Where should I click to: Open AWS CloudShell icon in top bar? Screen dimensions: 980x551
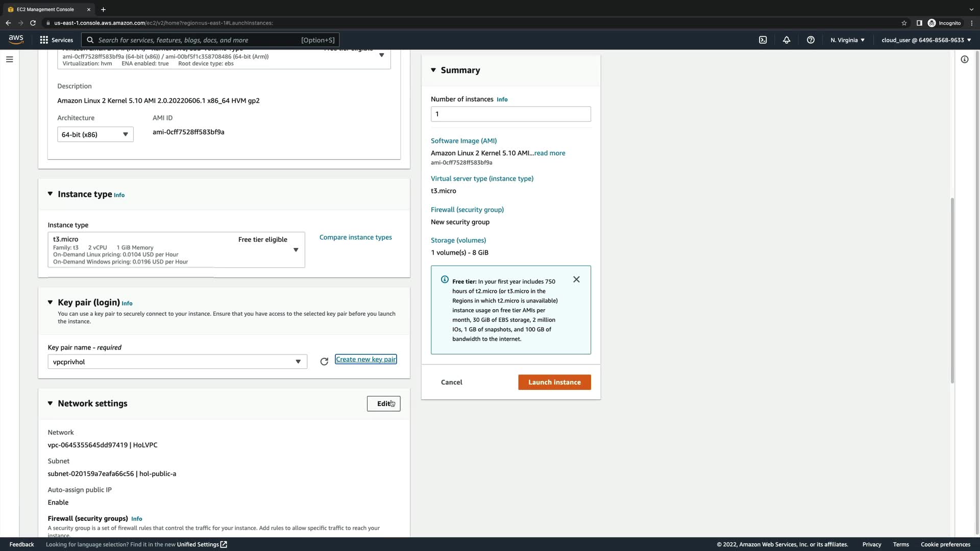763,40
